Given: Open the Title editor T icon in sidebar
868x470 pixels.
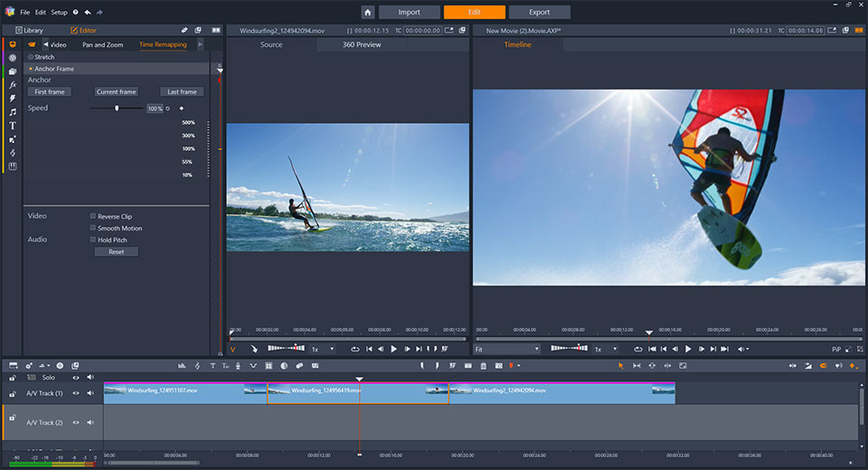Looking at the screenshot, I should pos(12,126).
